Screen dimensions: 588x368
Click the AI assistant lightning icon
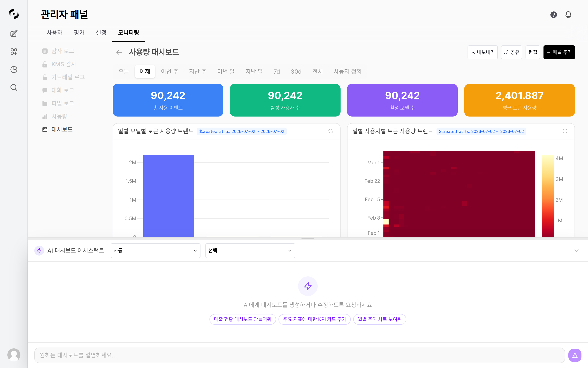tap(39, 250)
